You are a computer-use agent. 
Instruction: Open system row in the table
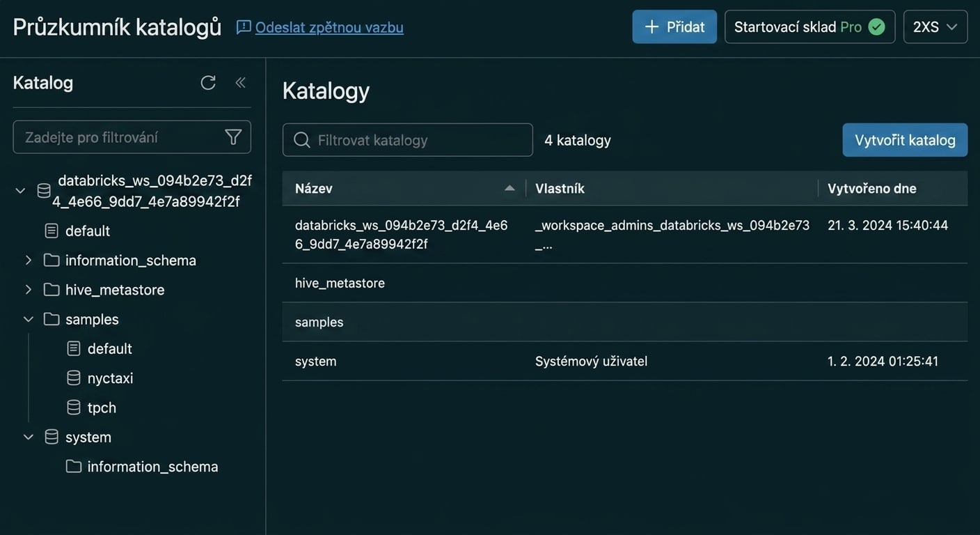(x=316, y=362)
